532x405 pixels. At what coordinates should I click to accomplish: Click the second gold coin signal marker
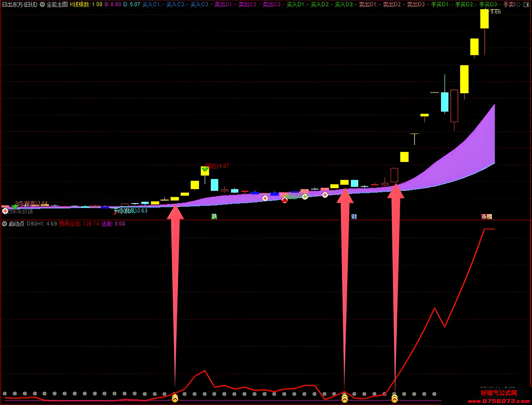(345, 398)
